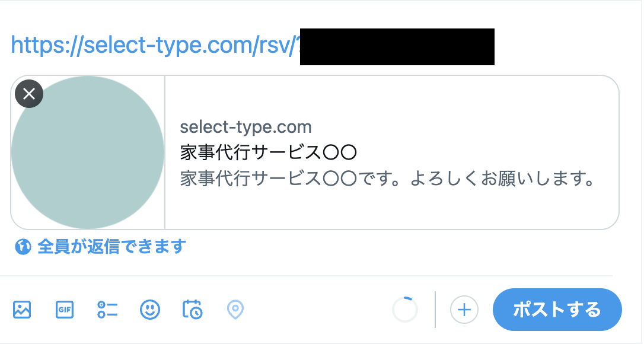Click the location pin icon

point(235,309)
